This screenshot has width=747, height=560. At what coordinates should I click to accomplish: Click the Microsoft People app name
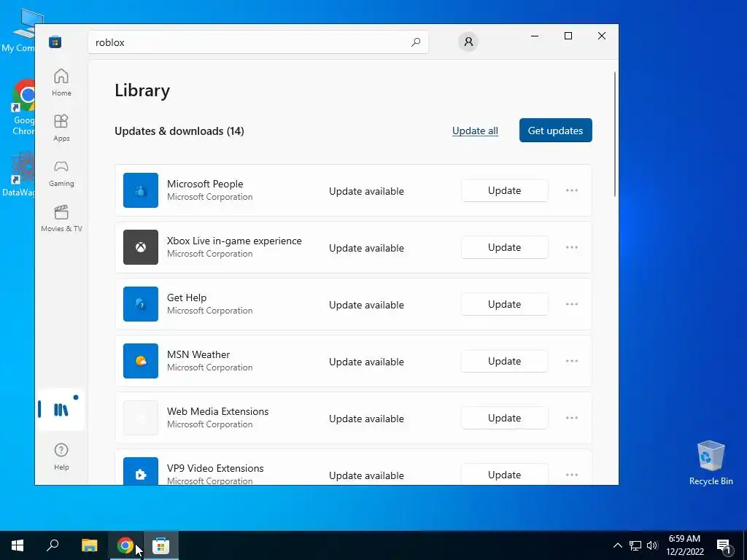pyautogui.click(x=205, y=184)
